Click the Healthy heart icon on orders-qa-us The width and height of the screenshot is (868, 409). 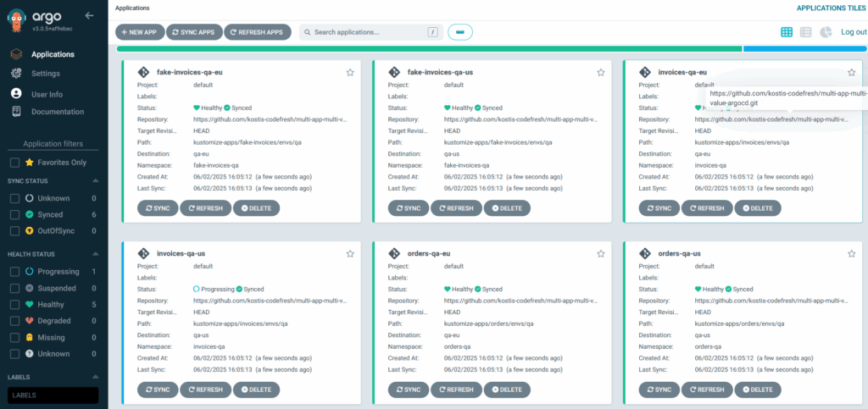698,289
